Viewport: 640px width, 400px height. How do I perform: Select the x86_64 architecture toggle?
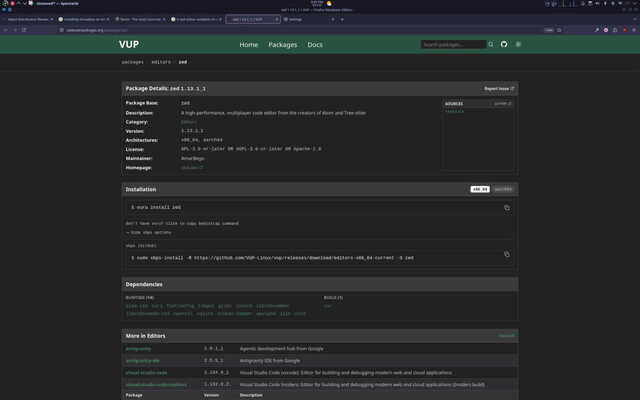[480, 189]
